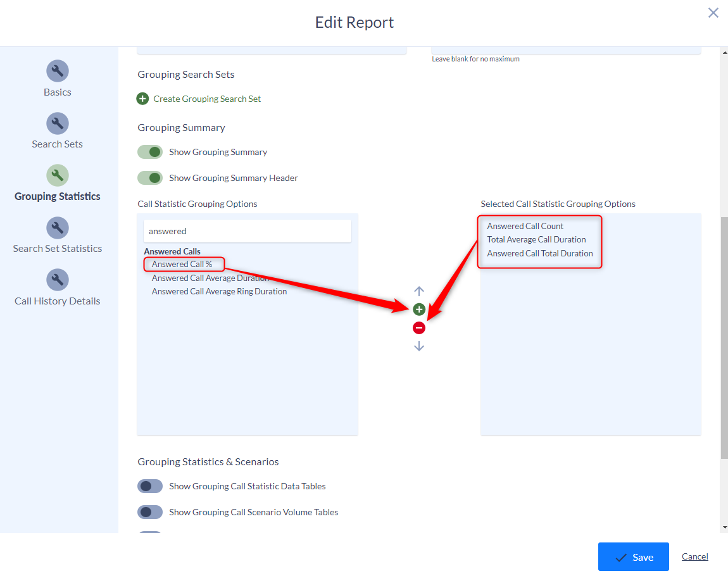Enable Show Grouping Call Statistic Data Tables
The image size is (728, 576).
tap(150, 486)
